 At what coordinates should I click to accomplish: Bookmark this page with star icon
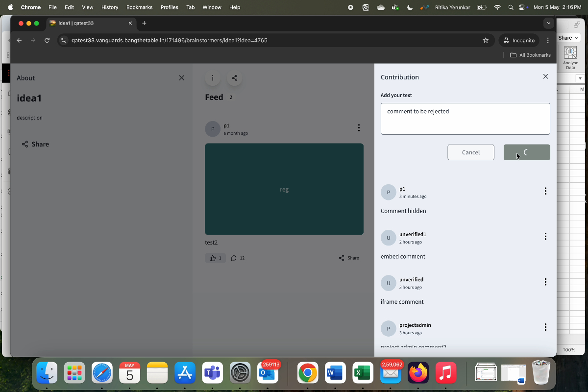486,40
